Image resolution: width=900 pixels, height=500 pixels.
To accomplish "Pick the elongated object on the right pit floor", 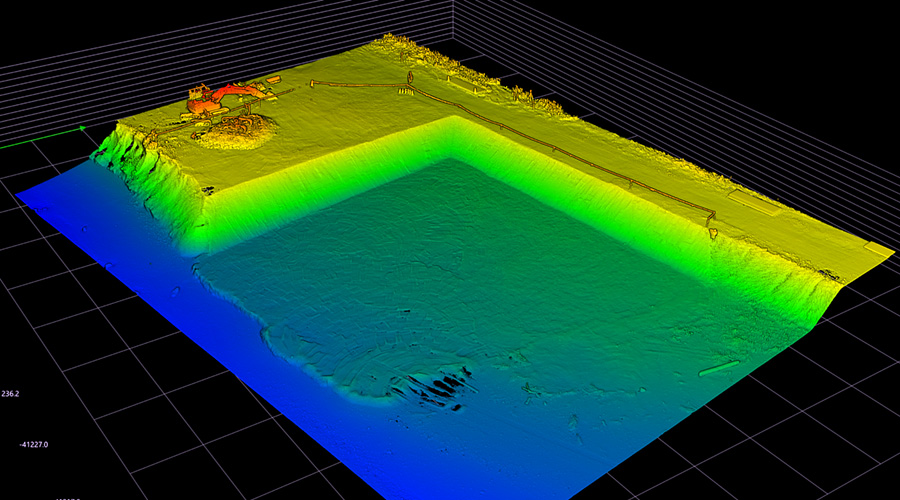I will (718, 368).
